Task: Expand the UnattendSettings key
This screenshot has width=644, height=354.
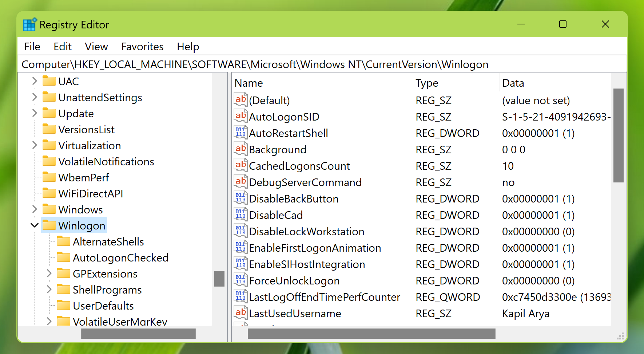Action: click(x=35, y=97)
